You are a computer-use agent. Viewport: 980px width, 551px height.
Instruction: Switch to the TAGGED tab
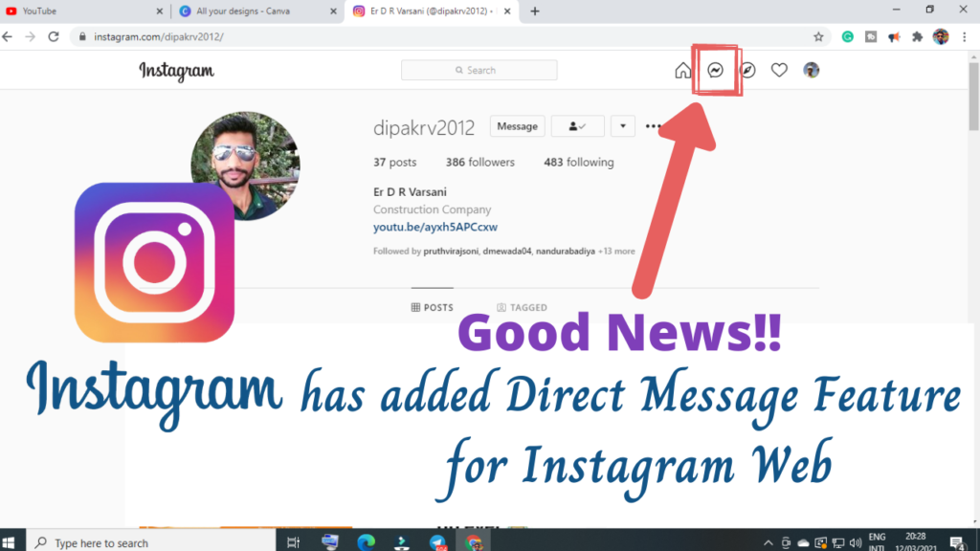(522, 308)
